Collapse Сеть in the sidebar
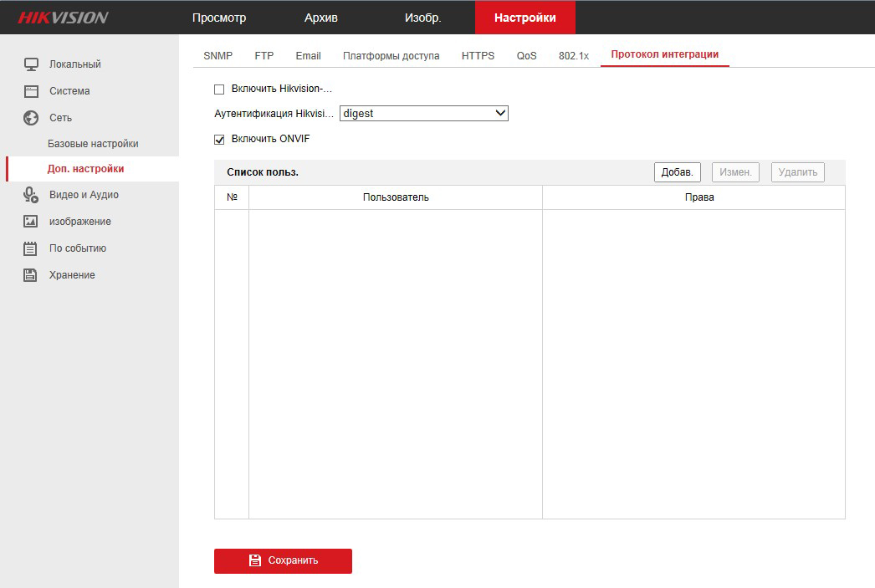 click(x=60, y=118)
